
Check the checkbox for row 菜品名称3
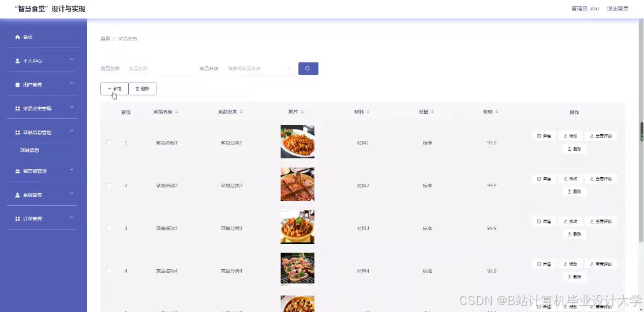(109, 228)
